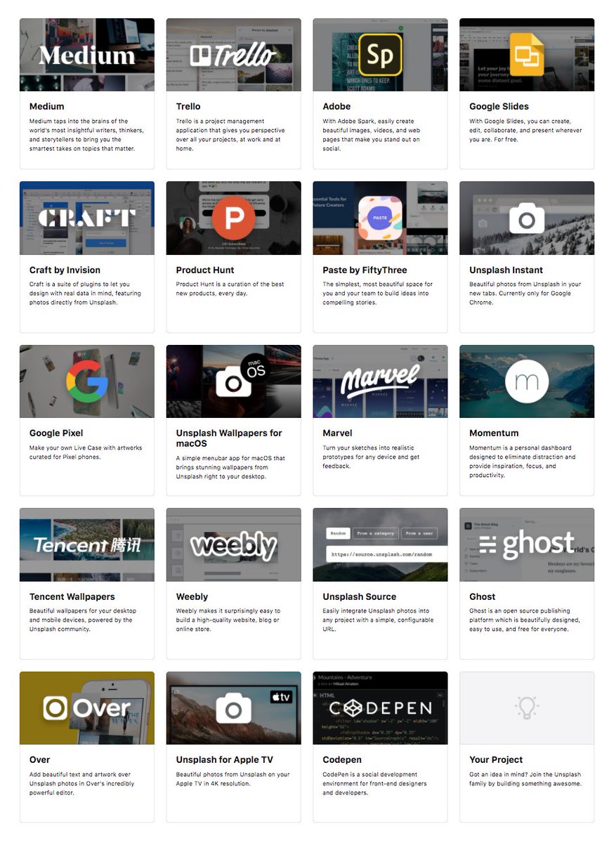Click the 'simple menubar app for macOS' description
Image resolution: width=616 pixels, height=843 pixels.
(x=230, y=467)
